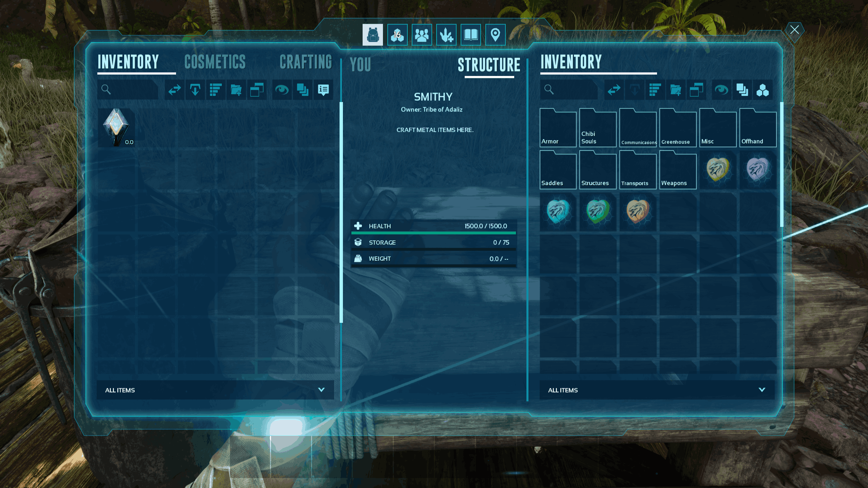
Task: Click the map/waypoint icon in top navigation bar
Action: coord(495,35)
